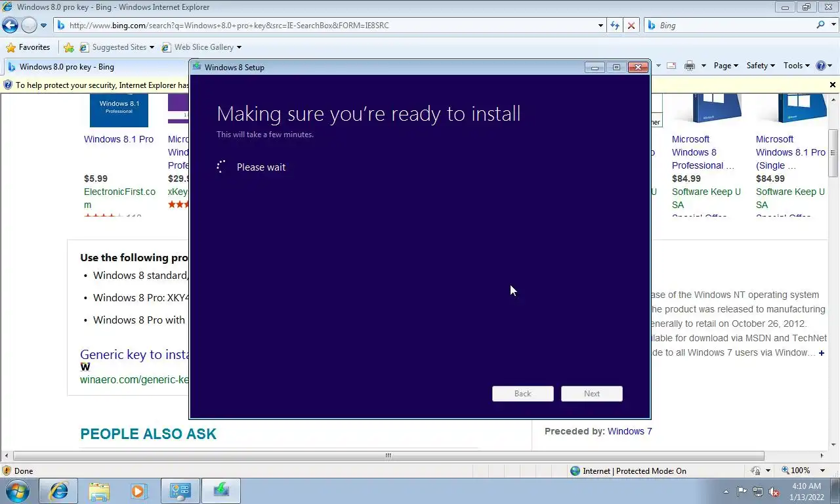Open the Tools menu
The width and height of the screenshot is (840, 504).
click(797, 66)
